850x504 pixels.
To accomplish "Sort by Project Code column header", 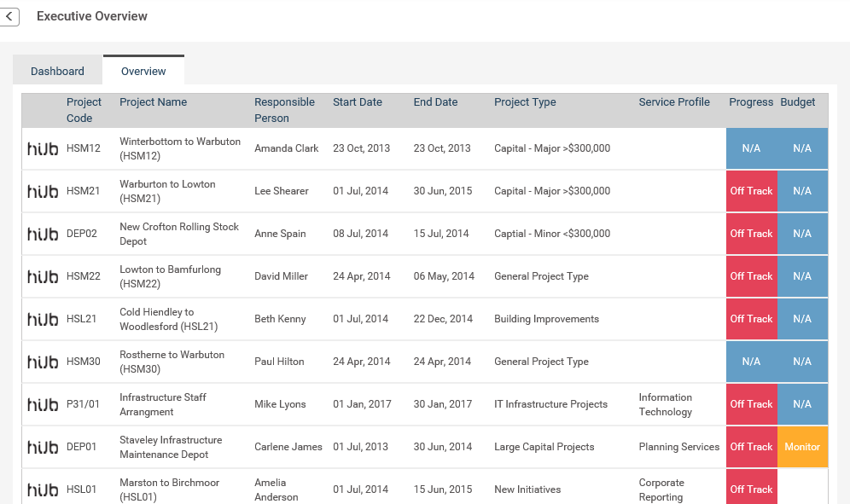I will tap(84, 110).
